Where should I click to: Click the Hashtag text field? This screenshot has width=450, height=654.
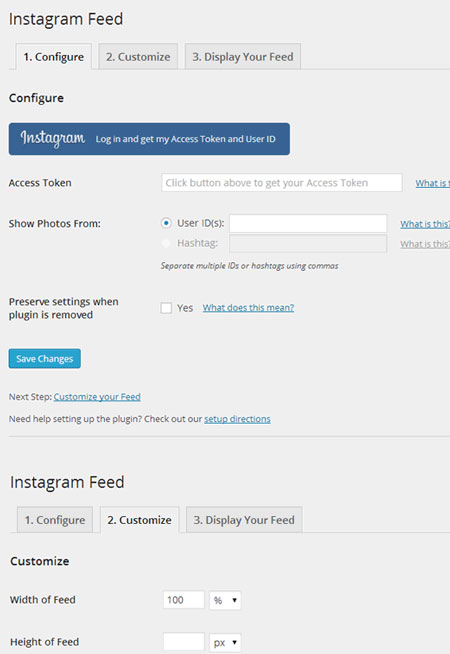[x=308, y=244]
